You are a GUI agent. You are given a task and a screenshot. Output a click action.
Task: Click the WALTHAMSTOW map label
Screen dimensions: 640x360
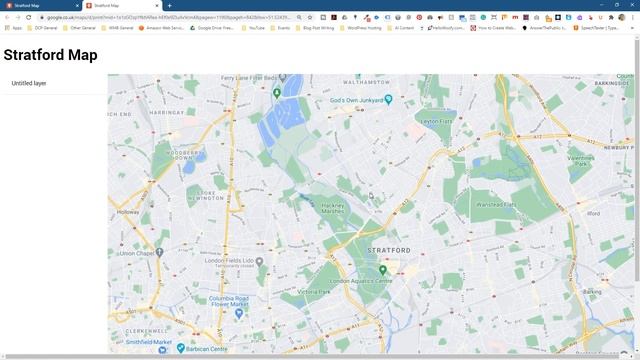coord(366,82)
